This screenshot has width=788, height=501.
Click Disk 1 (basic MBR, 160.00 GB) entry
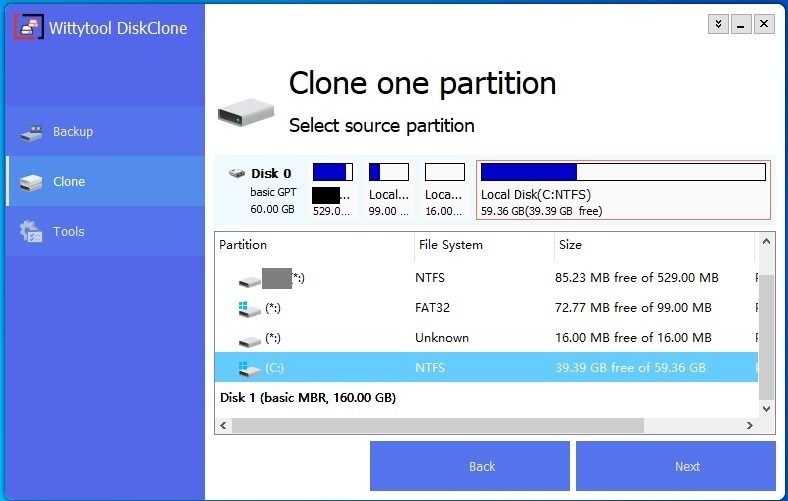pos(308,397)
